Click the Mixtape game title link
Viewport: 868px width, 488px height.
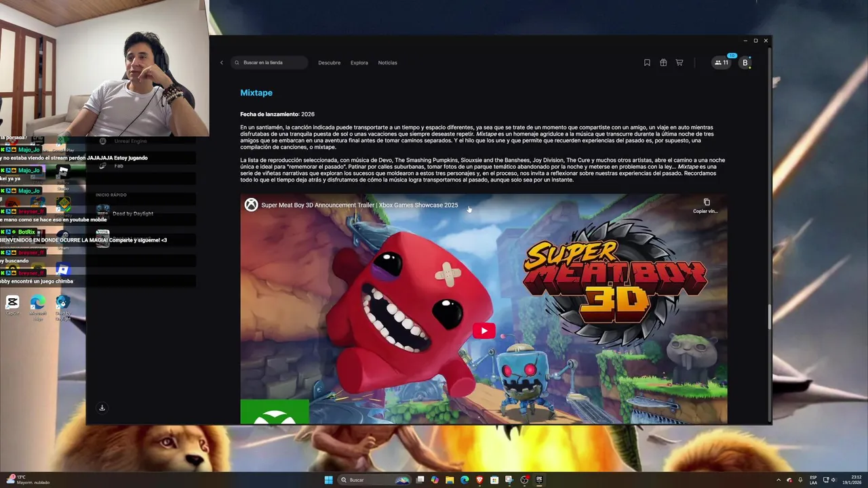(x=256, y=93)
